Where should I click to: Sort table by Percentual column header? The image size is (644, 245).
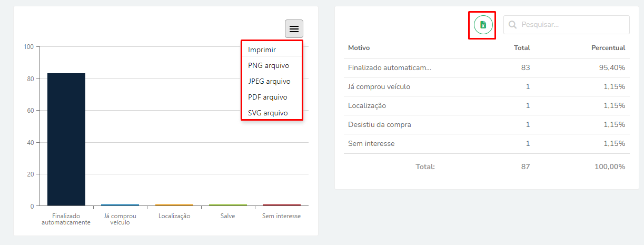pyautogui.click(x=608, y=48)
